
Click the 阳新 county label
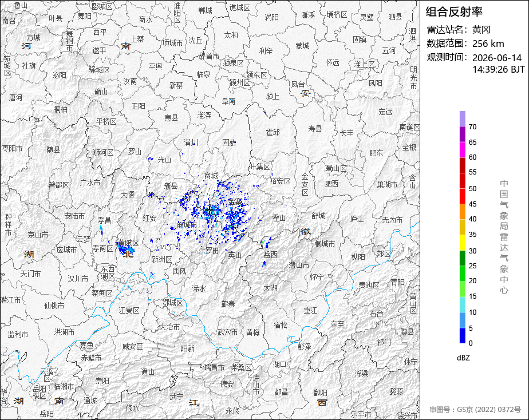(187, 348)
